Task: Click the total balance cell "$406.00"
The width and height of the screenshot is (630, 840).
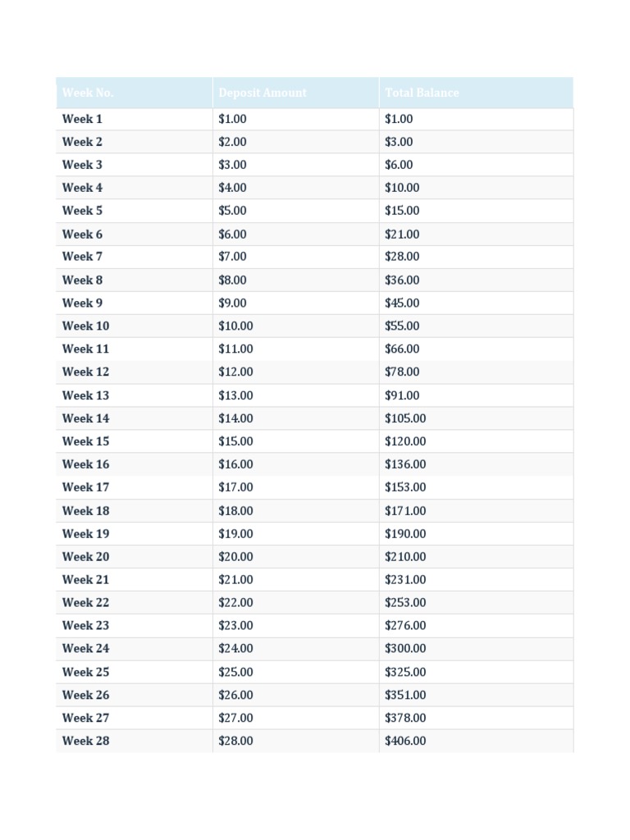Action: (x=405, y=741)
